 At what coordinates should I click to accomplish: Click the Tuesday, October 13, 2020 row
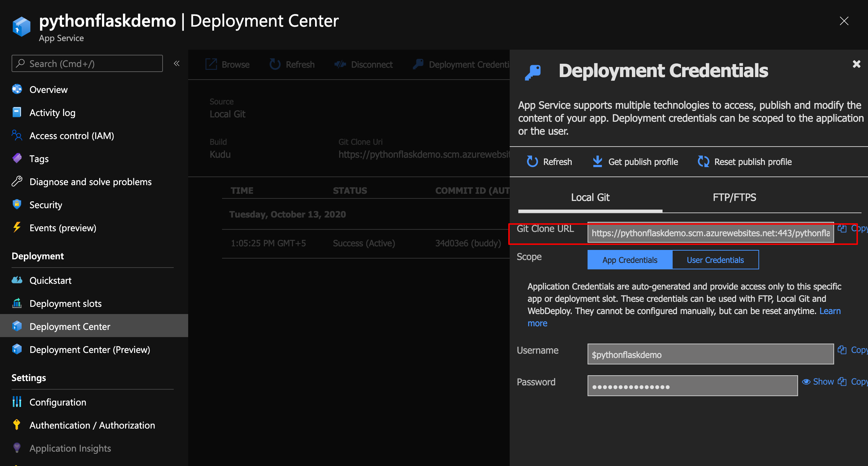coord(287,215)
